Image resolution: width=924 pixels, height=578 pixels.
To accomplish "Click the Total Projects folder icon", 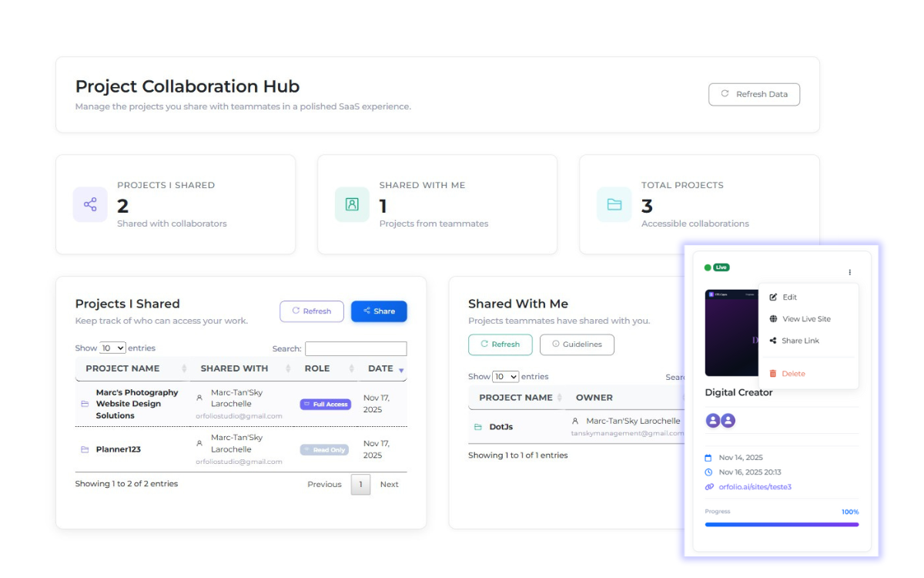I will pyautogui.click(x=614, y=204).
